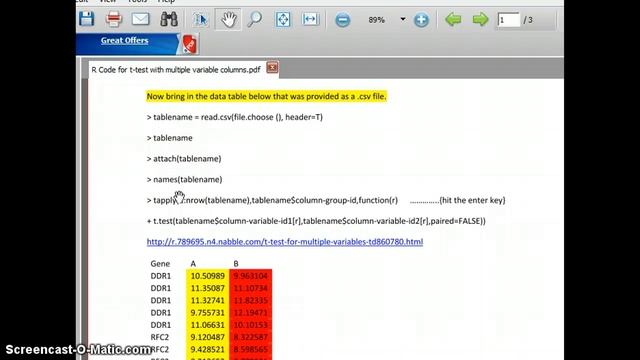This screenshot has width=640, height=360.
Task: Open the Help menu
Action: [x=166, y=1]
